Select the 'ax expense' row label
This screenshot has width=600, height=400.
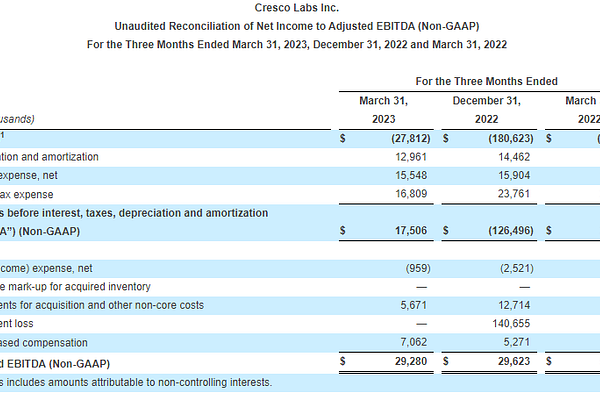tap(26, 194)
